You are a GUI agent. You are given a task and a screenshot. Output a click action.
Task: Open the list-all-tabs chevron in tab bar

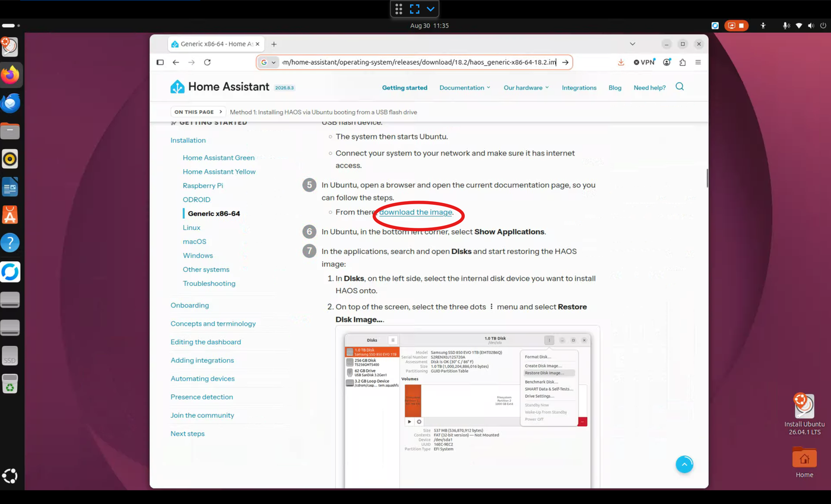click(633, 44)
